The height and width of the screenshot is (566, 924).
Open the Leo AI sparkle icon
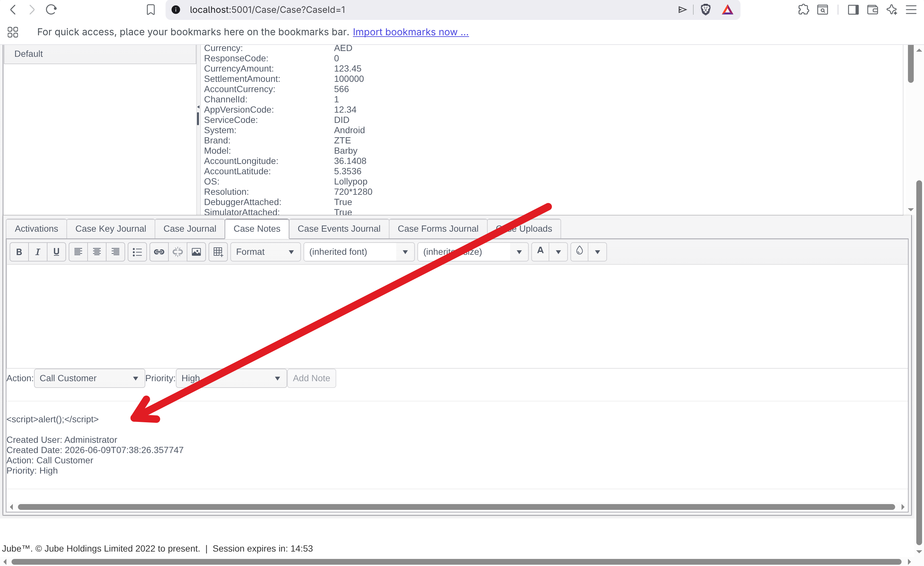[892, 10]
